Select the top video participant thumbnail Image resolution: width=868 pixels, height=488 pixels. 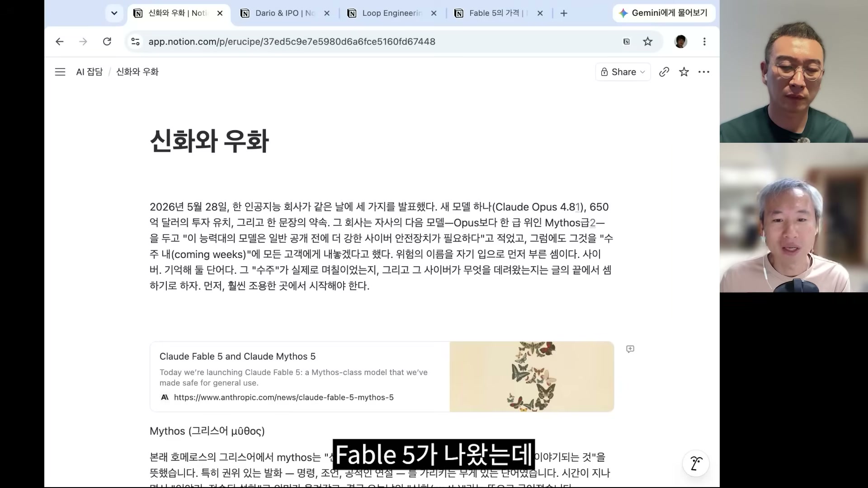pos(794,71)
